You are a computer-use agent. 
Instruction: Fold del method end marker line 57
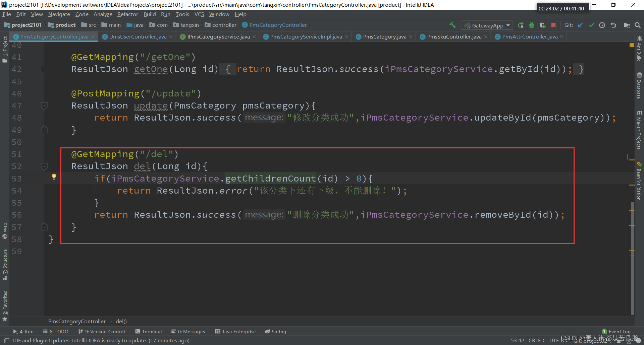click(44, 227)
